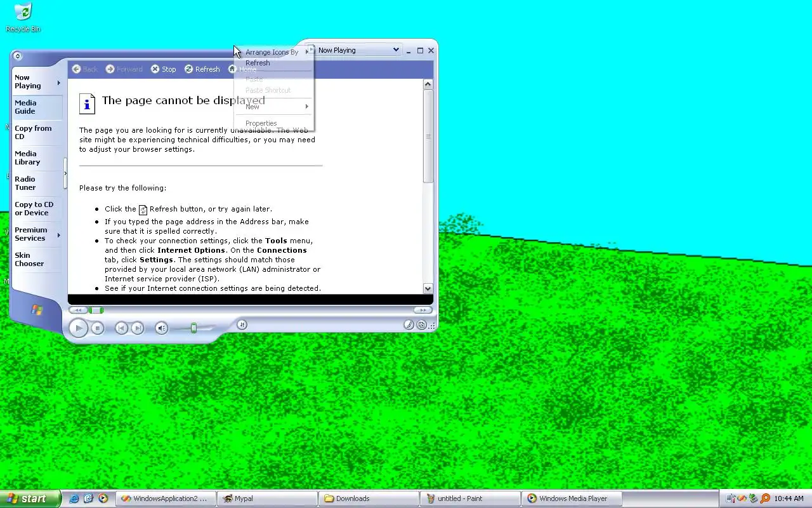Mute the sound with speaker icon
The image size is (812, 508).
click(x=162, y=328)
